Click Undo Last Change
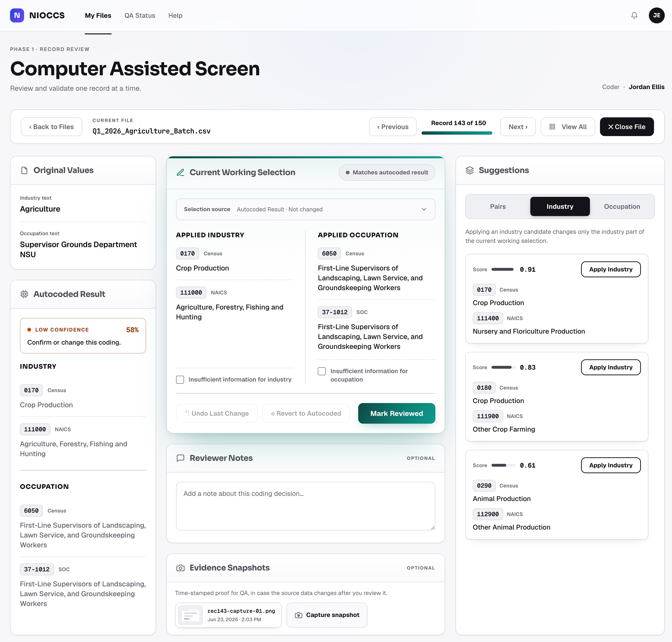The width and height of the screenshot is (672, 642). coord(217,413)
